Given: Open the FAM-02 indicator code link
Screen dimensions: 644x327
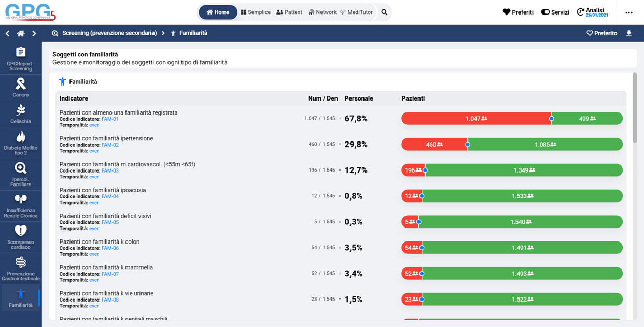Looking at the screenshot, I should click(110, 145).
